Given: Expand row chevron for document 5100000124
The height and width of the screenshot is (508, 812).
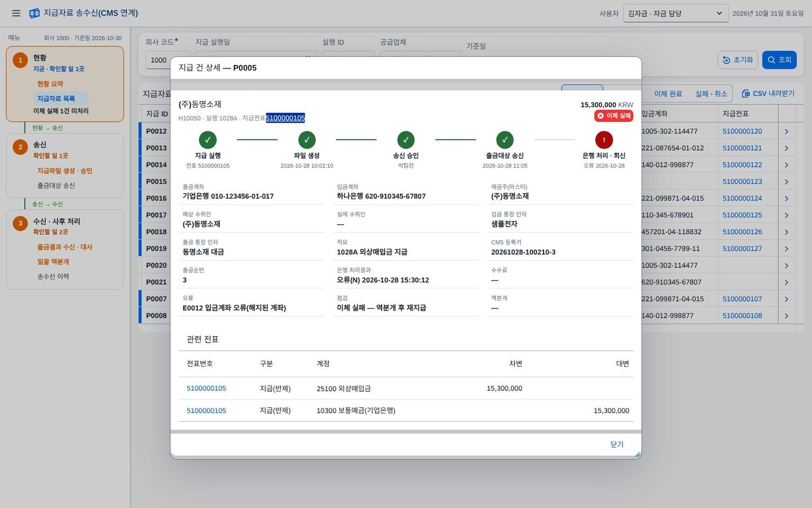Looking at the screenshot, I should coord(786,199).
